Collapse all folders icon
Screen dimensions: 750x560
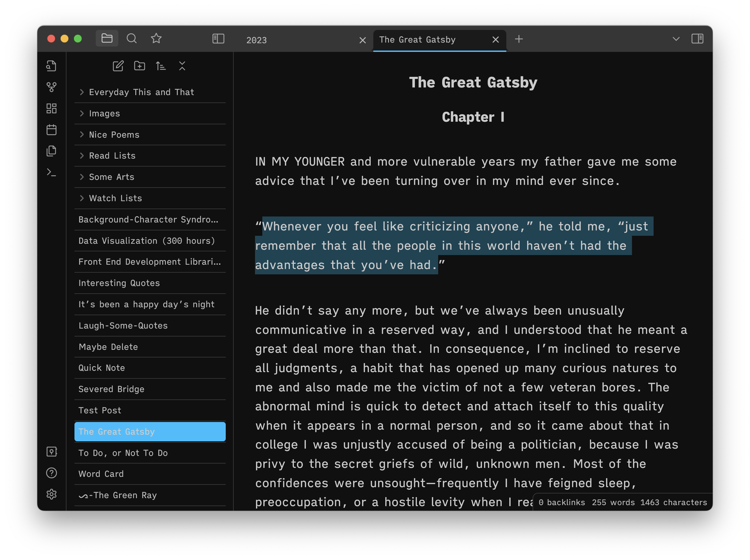182,66
